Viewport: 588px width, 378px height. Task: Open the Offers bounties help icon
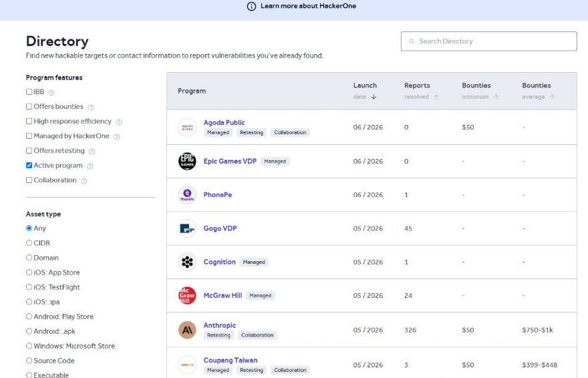(x=91, y=108)
